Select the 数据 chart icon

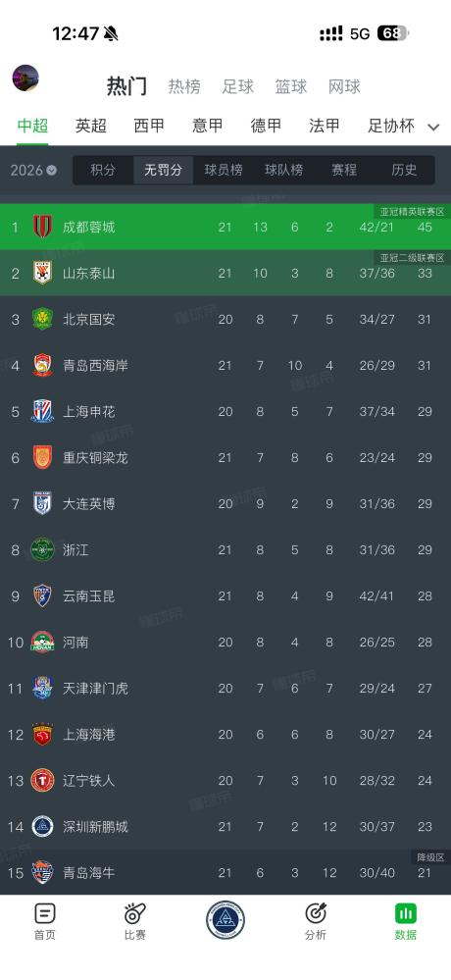pyautogui.click(x=405, y=913)
